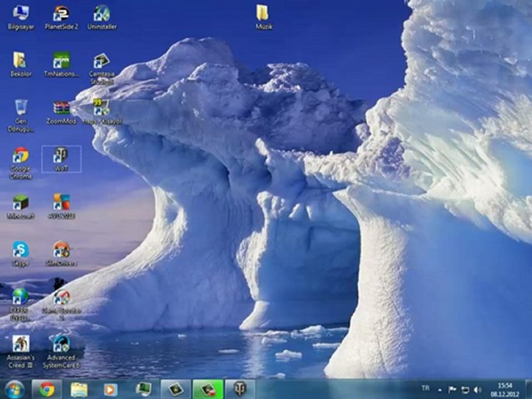Select the Game Booster shortcut icon

pos(62,305)
